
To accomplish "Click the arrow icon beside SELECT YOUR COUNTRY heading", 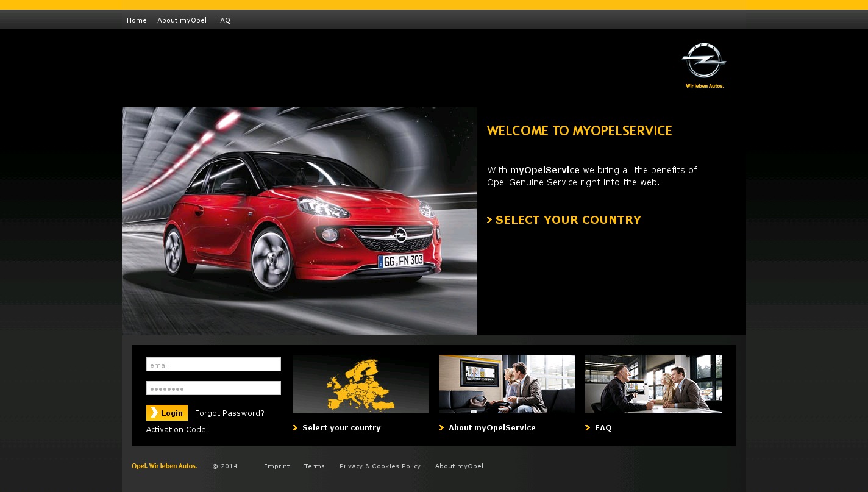I will point(489,220).
